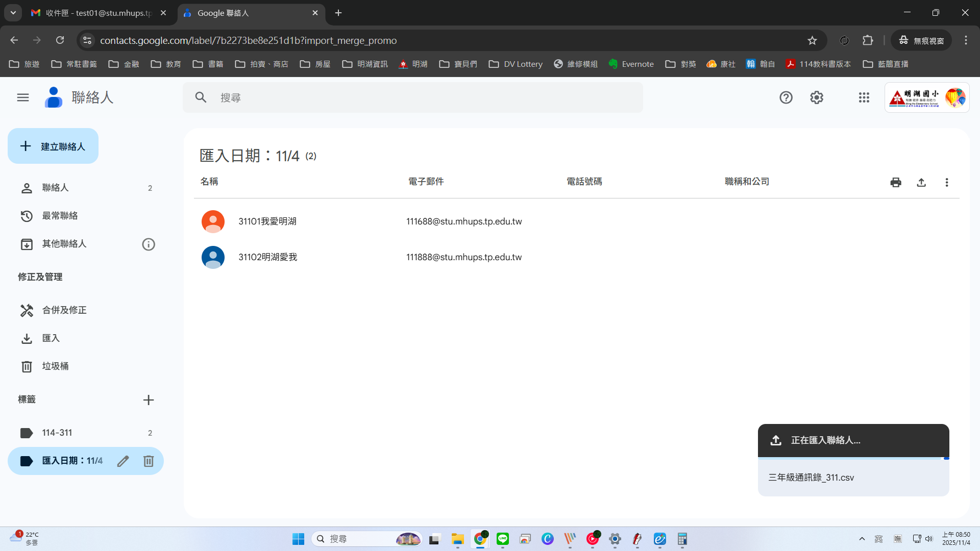Open the help question mark icon
Screen dimensions: 980x551
pos(786,97)
